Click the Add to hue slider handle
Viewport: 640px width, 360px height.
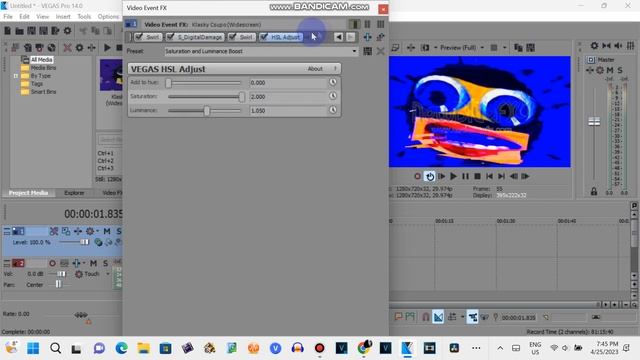169,83
